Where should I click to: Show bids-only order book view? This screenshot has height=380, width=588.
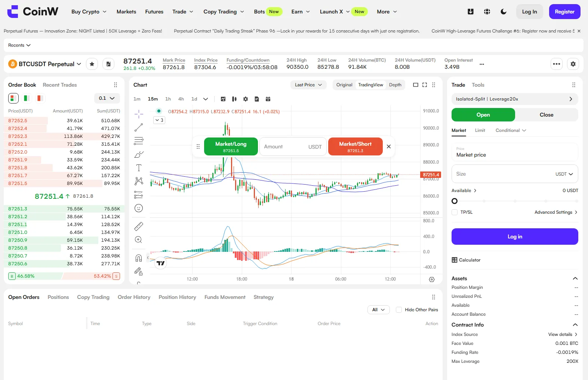point(27,98)
